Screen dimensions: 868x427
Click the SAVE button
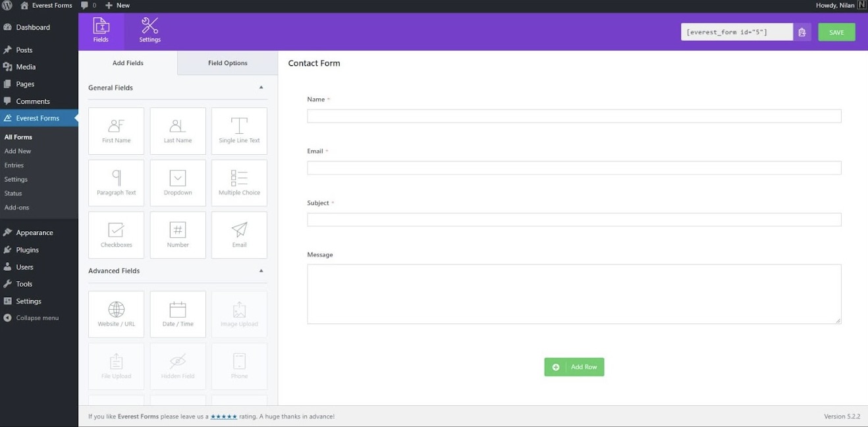[x=836, y=31]
